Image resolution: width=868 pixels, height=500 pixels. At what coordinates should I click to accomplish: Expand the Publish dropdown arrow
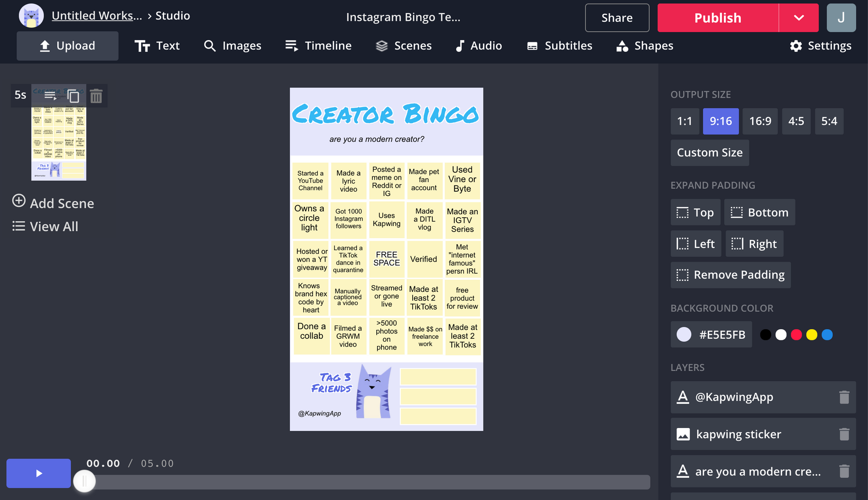click(x=799, y=18)
